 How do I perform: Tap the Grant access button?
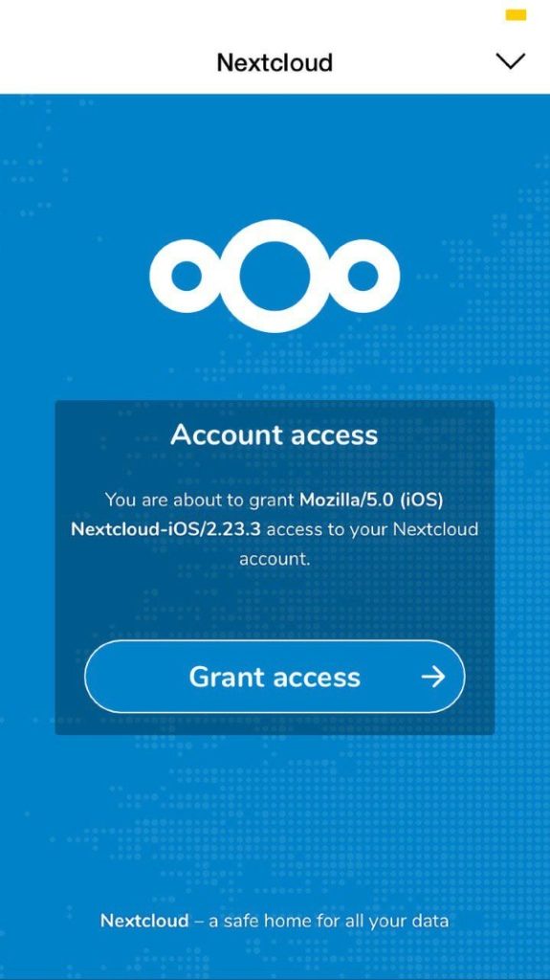click(x=275, y=677)
